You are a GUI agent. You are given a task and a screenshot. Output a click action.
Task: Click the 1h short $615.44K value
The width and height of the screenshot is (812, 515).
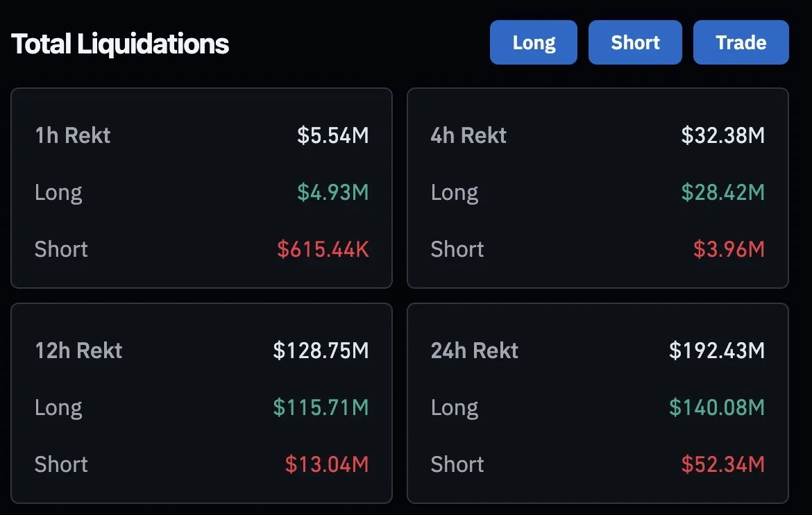pos(323,249)
